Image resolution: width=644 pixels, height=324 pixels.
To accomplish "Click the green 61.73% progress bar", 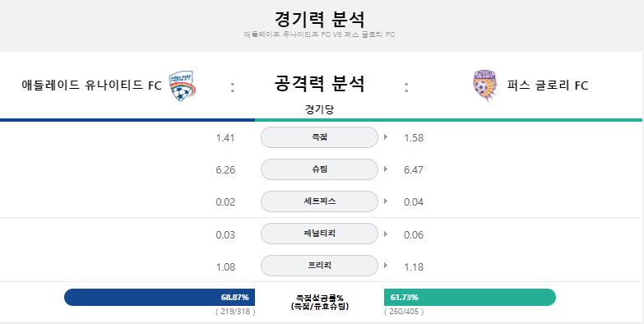I will pyautogui.click(x=470, y=297).
